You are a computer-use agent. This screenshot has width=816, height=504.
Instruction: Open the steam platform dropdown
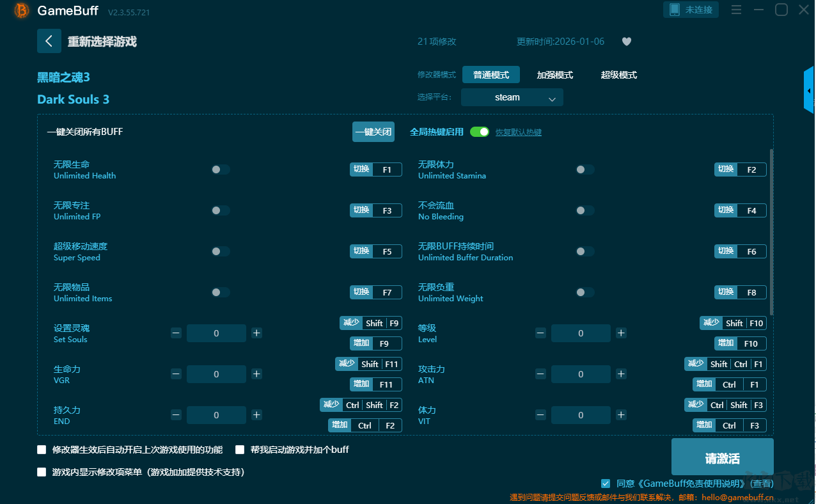[x=512, y=97]
